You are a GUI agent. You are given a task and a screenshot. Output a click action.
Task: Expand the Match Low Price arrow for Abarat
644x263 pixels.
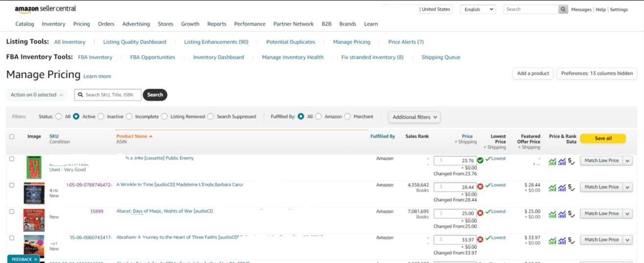point(628,214)
